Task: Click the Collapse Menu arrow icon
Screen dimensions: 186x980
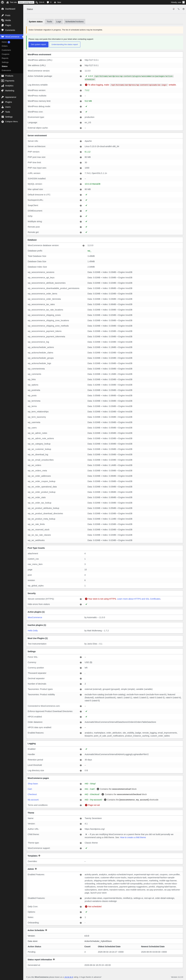Action: 3,122
